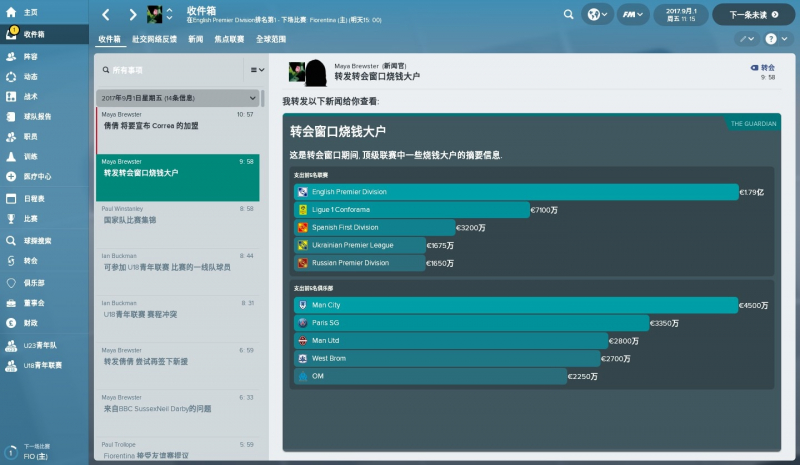Navigate back with the left arrow
This screenshot has width=800, height=465.
(x=106, y=15)
